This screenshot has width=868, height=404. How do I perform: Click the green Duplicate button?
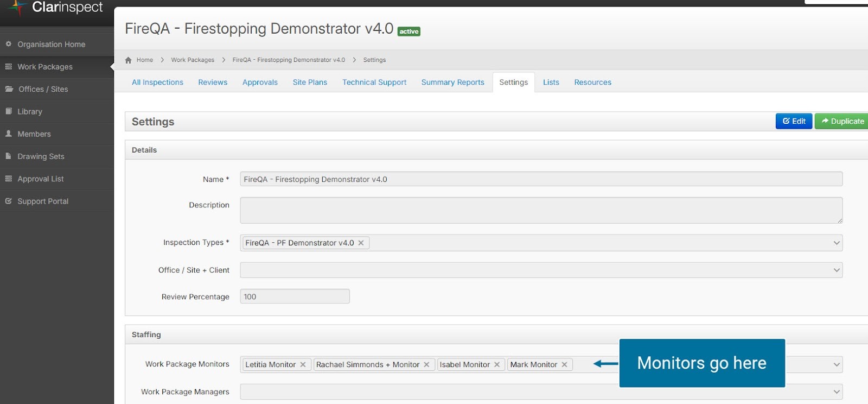pyautogui.click(x=842, y=121)
